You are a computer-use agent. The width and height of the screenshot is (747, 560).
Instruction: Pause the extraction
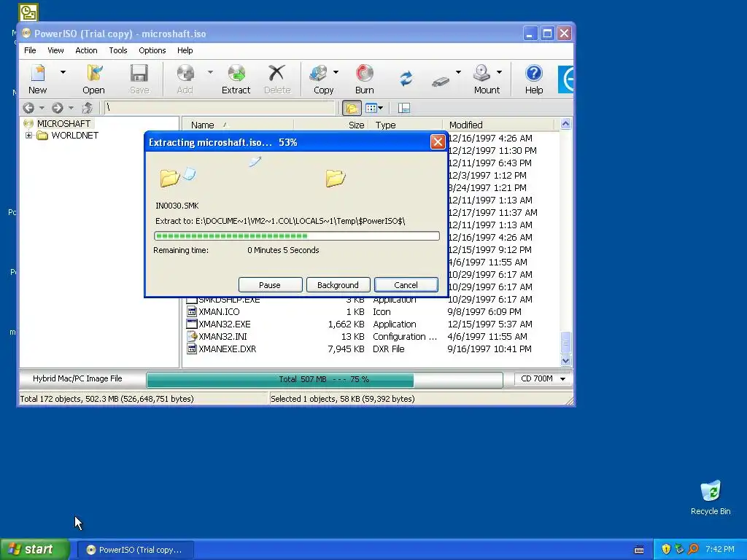click(270, 285)
